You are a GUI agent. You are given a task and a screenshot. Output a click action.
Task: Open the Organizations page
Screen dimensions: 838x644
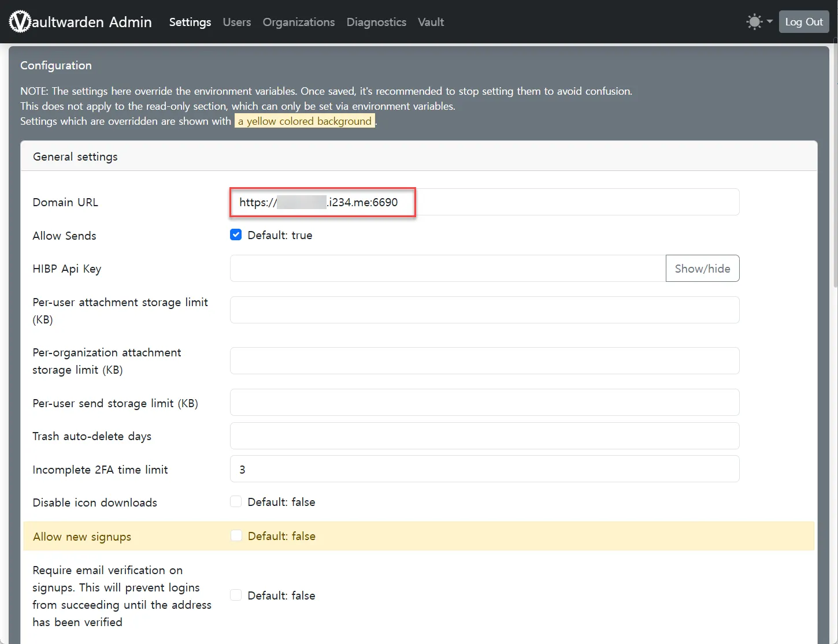[x=299, y=22]
